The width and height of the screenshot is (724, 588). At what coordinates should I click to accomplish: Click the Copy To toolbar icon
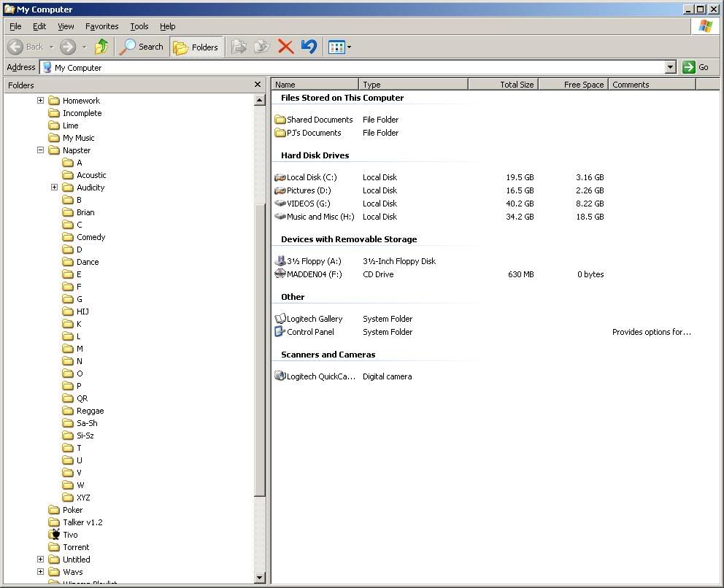click(262, 47)
